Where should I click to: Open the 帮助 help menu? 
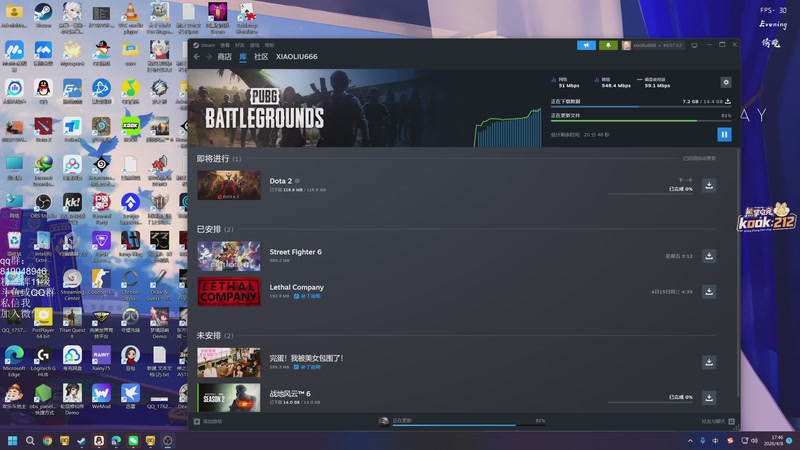269,45
